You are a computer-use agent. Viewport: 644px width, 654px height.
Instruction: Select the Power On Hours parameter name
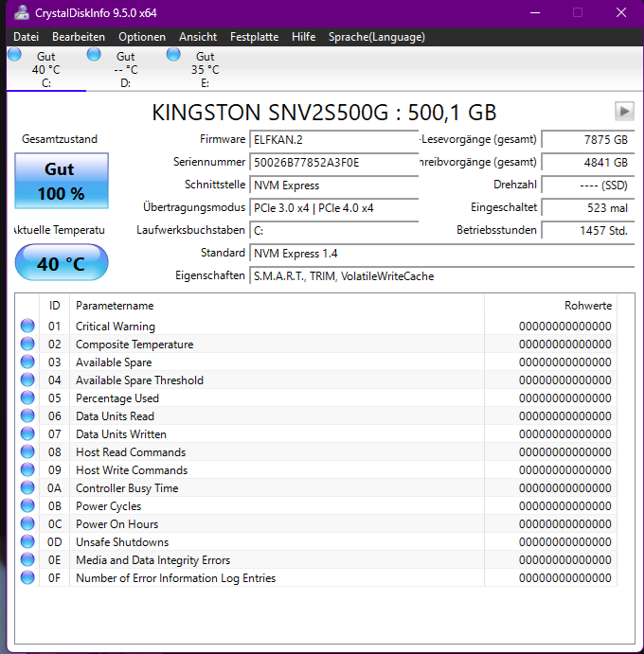coord(116,524)
